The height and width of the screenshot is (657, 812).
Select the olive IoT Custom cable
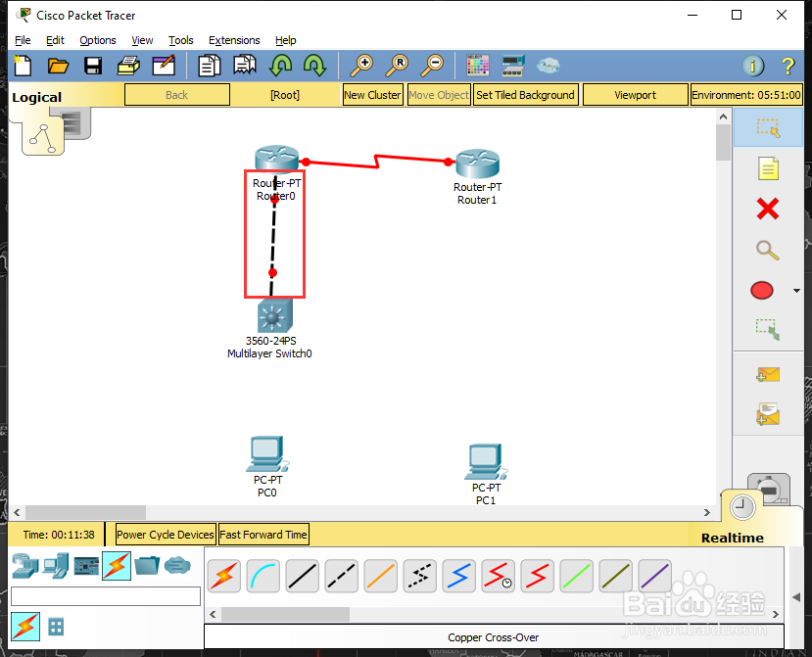tap(616, 576)
